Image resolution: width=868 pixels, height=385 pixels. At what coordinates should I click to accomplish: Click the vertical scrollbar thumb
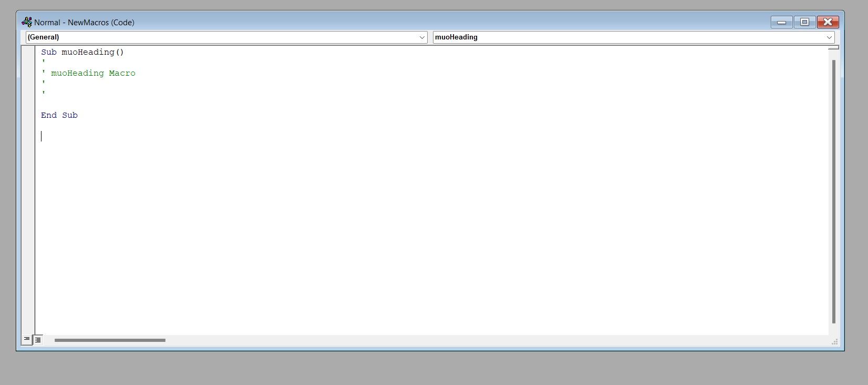[x=834, y=192]
